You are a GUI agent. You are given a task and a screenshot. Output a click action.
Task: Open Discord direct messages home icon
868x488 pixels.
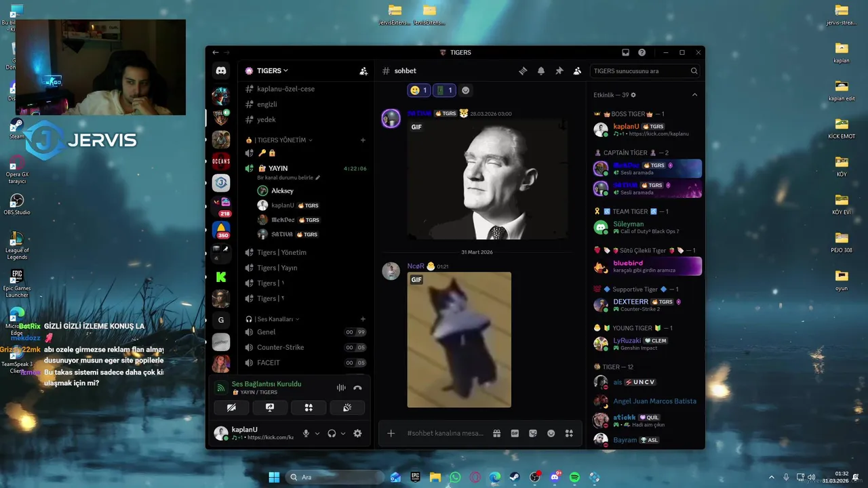tap(221, 70)
